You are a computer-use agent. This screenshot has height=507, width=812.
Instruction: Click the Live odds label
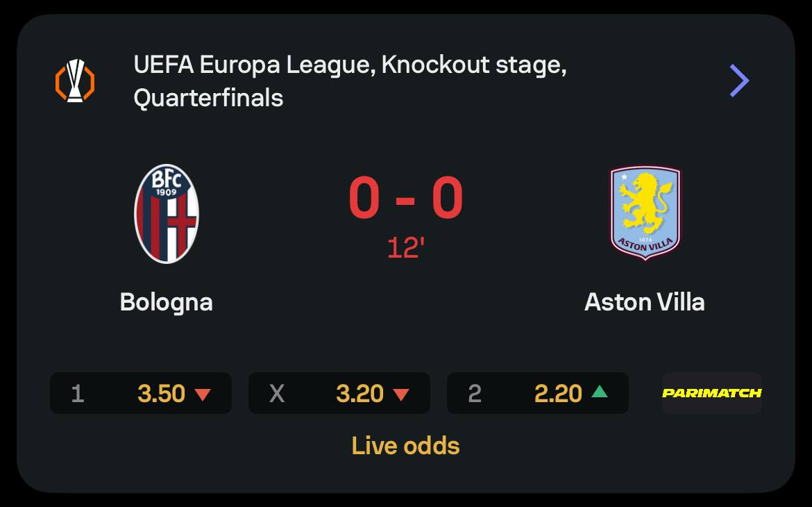pyautogui.click(x=405, y=445)
